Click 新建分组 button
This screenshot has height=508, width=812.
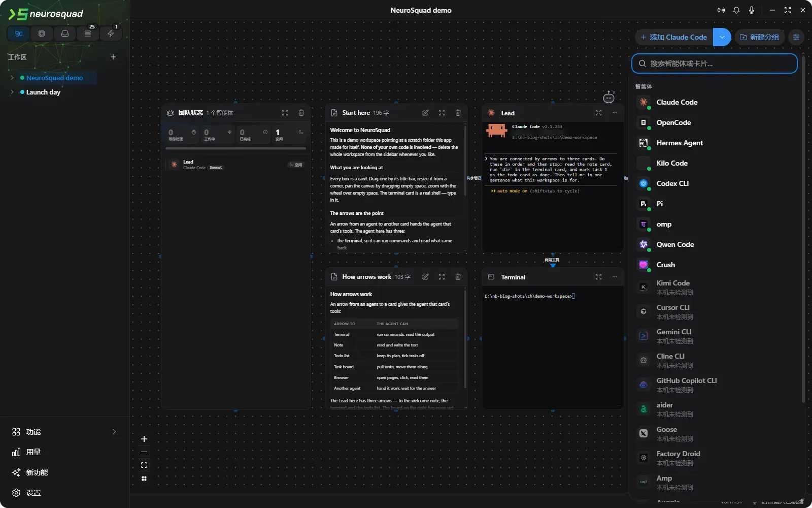point(760,37)
